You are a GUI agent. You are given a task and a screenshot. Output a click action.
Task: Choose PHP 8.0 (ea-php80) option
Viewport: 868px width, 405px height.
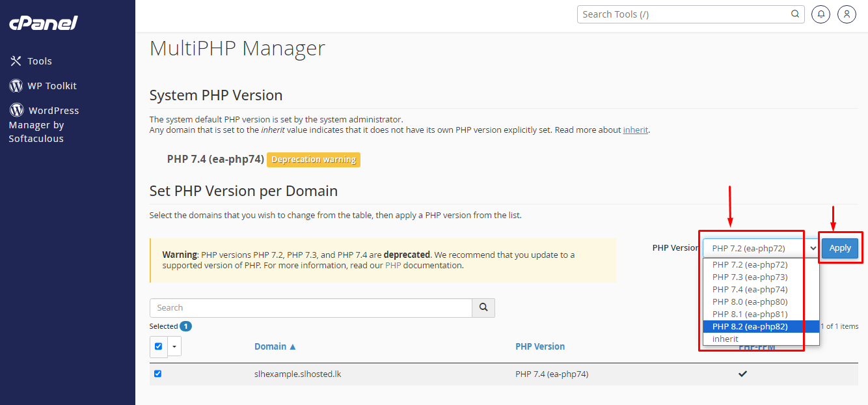750,302
